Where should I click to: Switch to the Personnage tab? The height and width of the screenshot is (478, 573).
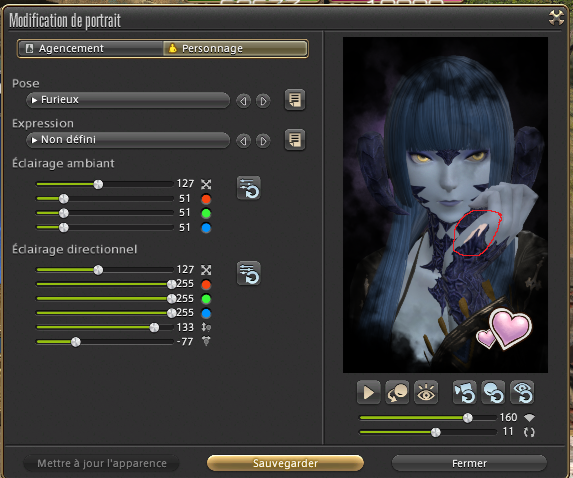tap(235, 49)
